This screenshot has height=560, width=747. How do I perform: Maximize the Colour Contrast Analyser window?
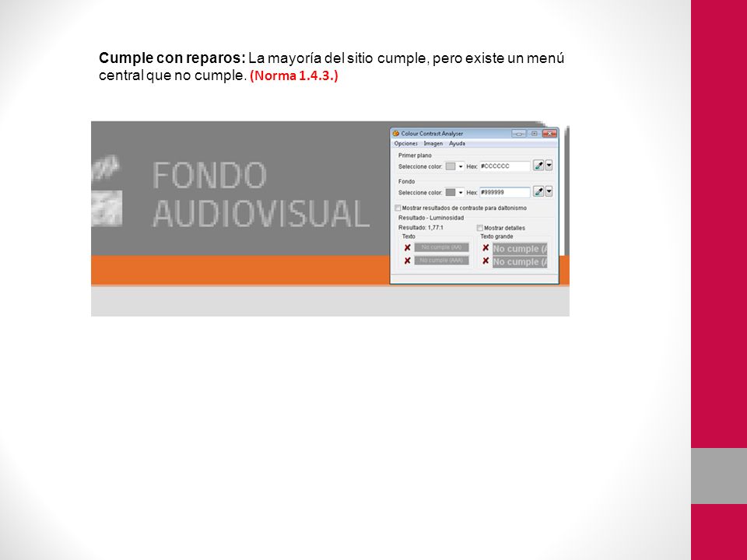pos(534,134)
